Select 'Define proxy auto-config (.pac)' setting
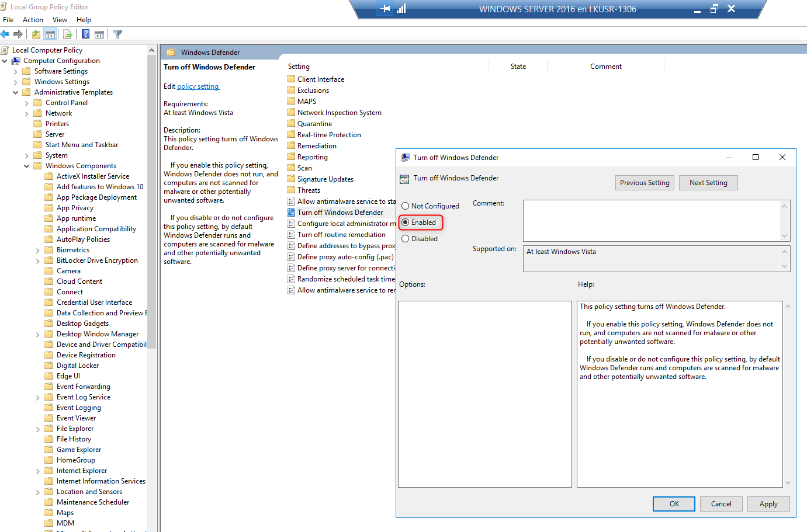 (345, 257)
